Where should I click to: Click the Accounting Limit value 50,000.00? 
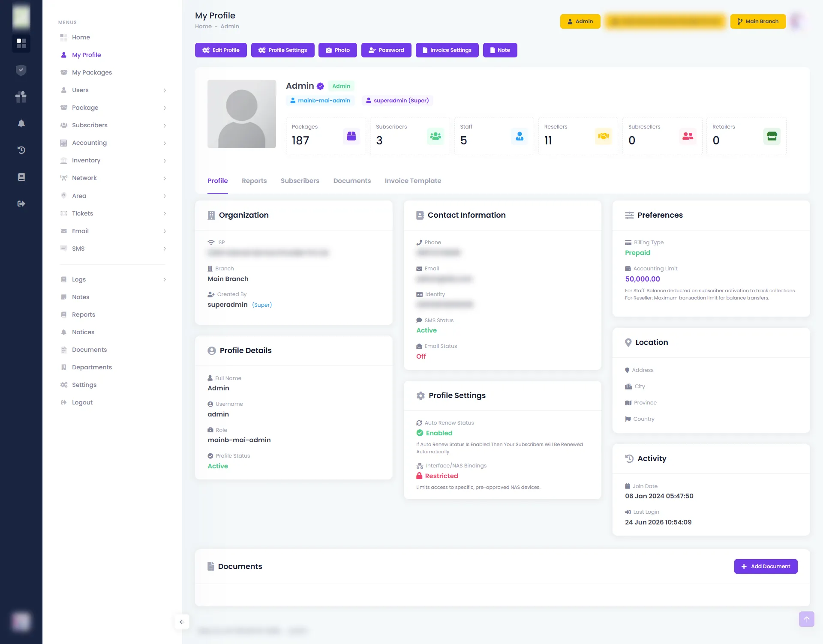(x=642, y=279)
